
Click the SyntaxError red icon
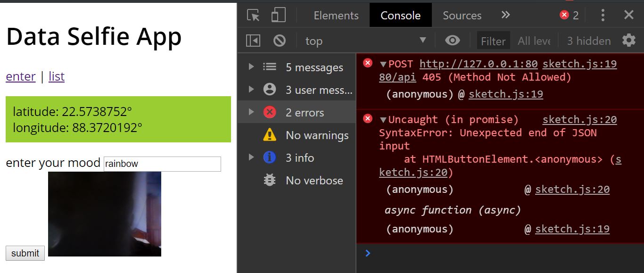[368, 119]
